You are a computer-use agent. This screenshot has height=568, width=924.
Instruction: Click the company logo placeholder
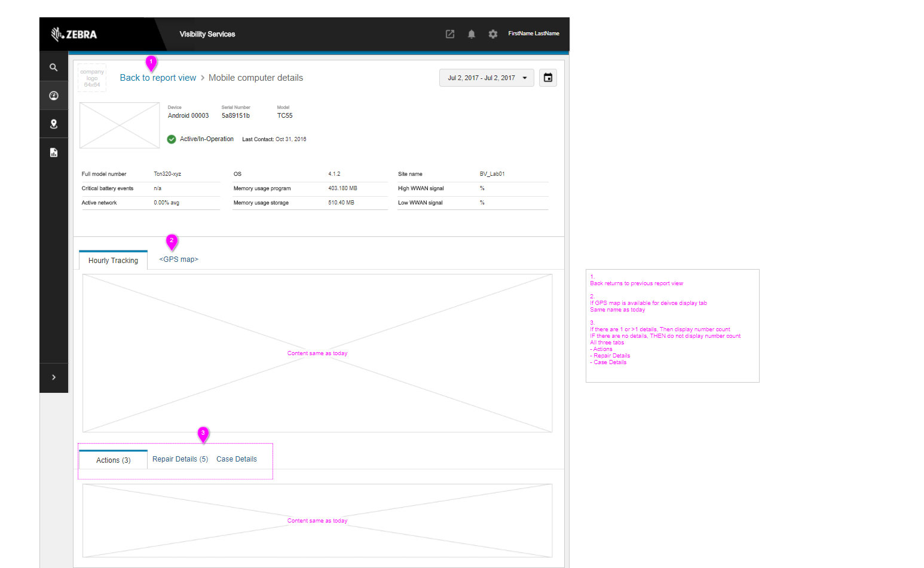pos(92,78)
